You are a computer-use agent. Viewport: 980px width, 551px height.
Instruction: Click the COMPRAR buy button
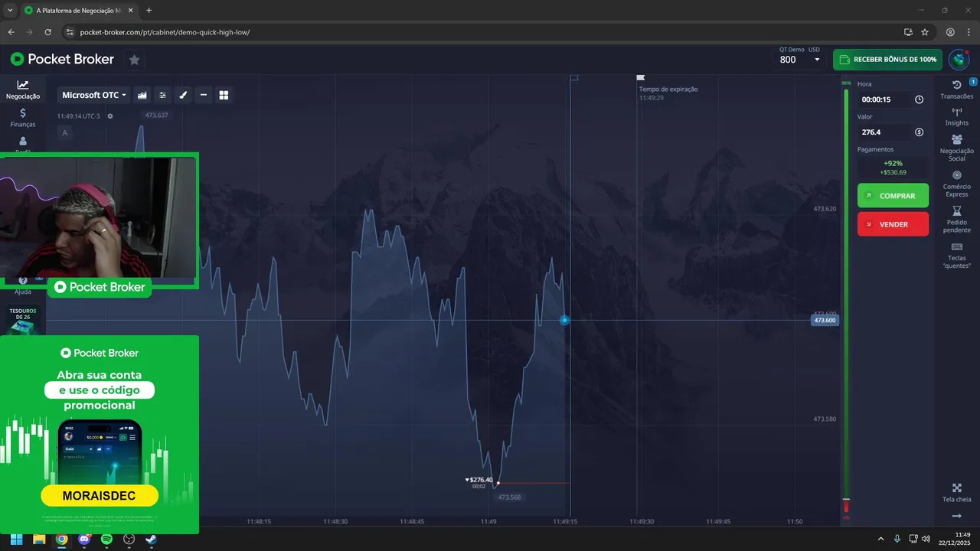893,196
